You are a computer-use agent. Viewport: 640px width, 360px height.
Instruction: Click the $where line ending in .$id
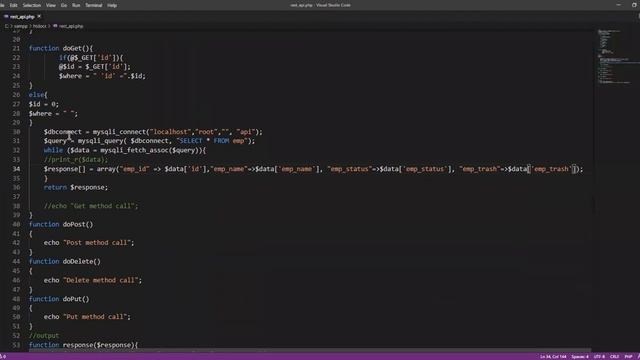(102, 76)
